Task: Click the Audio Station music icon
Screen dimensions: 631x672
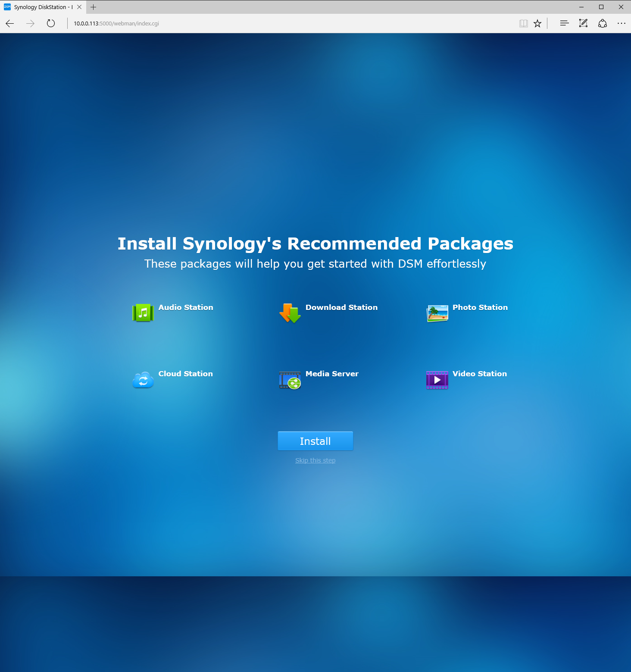Action: 143,313
